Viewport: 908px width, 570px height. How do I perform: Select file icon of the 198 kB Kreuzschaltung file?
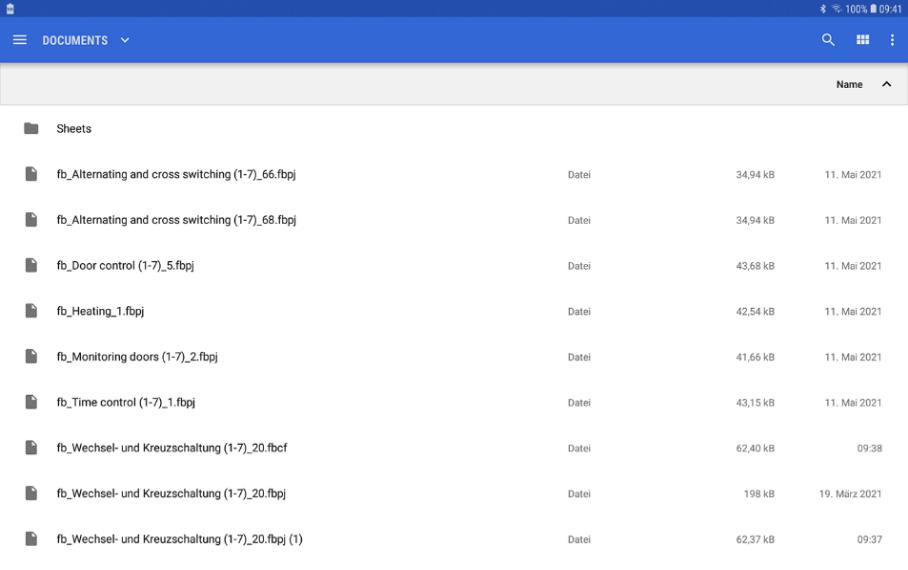point(31,493)
